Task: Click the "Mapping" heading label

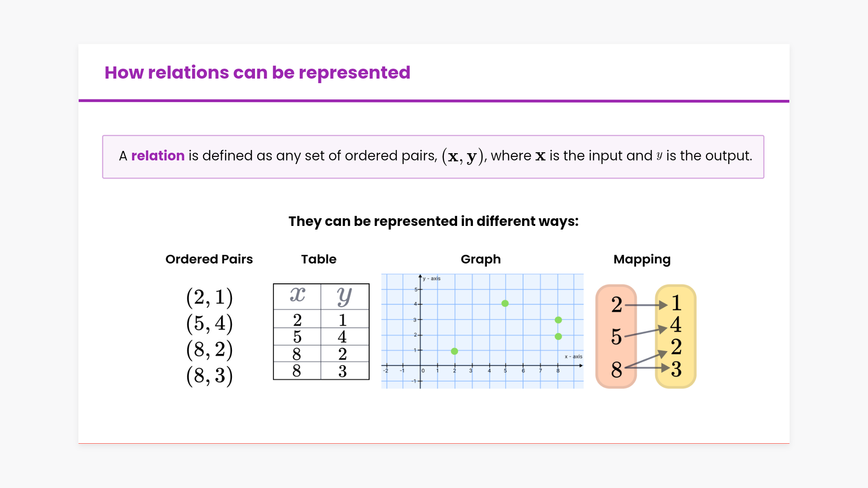Action: coord(642,259)
